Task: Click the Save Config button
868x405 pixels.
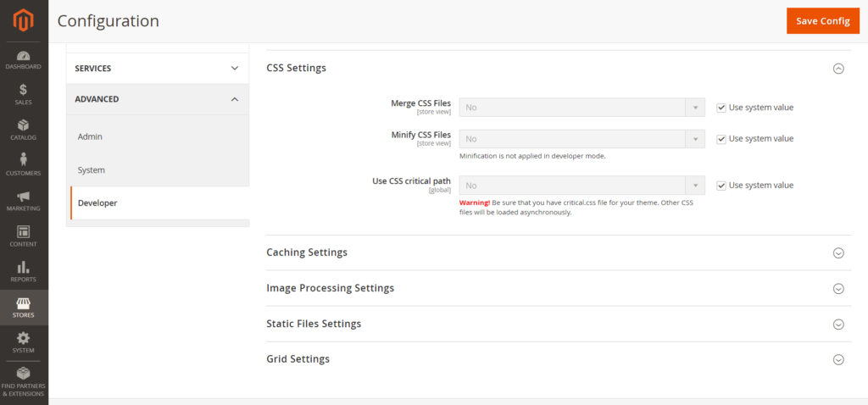Action: tap(822, 21)
